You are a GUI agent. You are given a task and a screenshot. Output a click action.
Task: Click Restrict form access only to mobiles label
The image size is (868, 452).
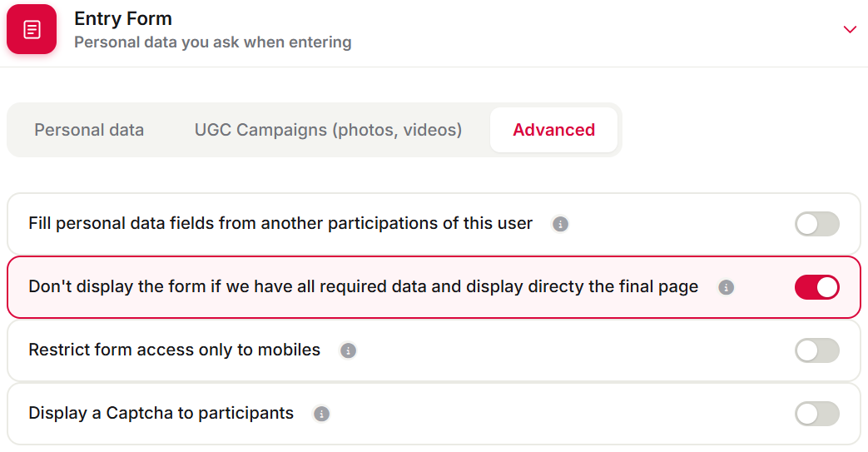175,350
